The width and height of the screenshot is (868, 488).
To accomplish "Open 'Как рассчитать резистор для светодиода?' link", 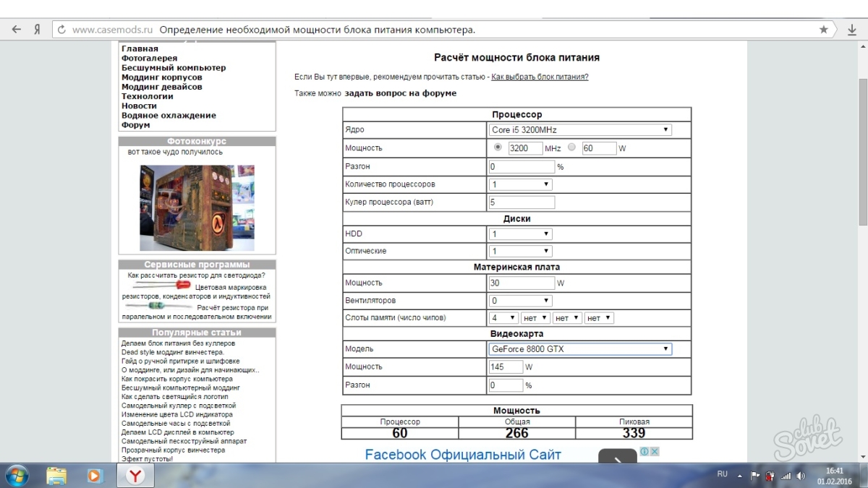I will point(196,275).
